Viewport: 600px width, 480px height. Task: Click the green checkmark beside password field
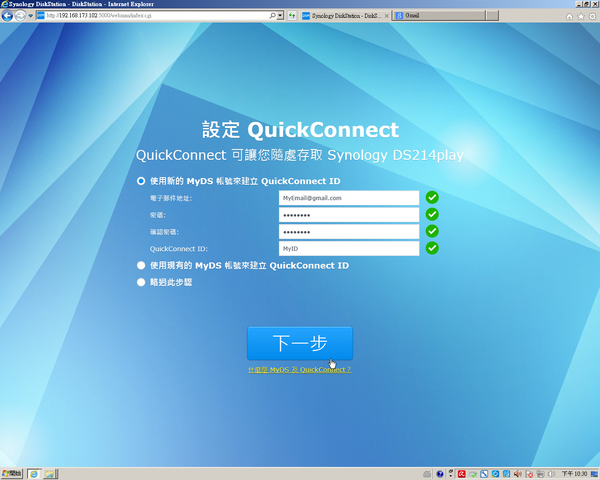tap(432, 214)
